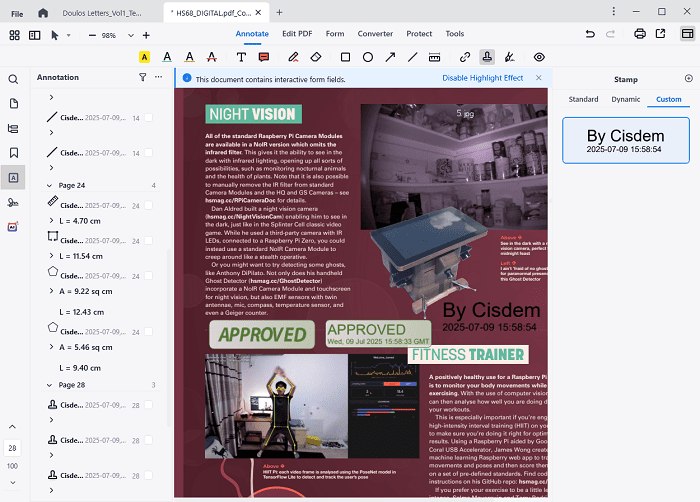Screen dimensions: 700x502
Task: Select the yellow Highlight text tool
Action: [144, 57]
